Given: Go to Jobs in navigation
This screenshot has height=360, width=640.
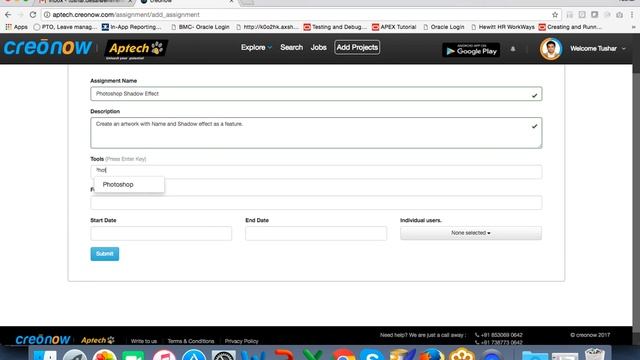Looking at the screenshot, I should (x=318, y=47).
